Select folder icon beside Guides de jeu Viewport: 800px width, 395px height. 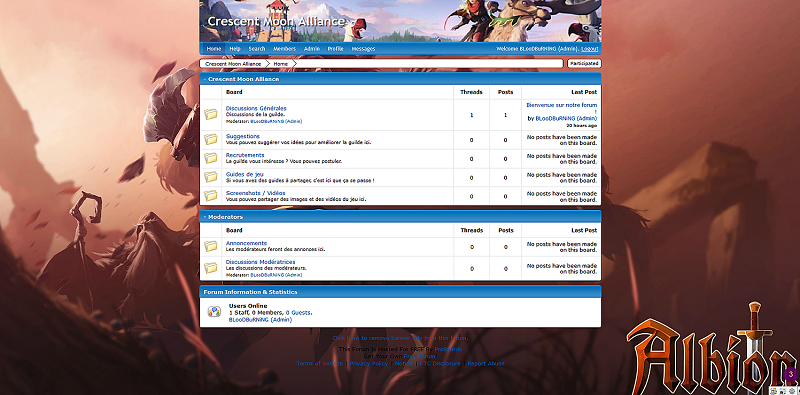(x=211, y=177)
